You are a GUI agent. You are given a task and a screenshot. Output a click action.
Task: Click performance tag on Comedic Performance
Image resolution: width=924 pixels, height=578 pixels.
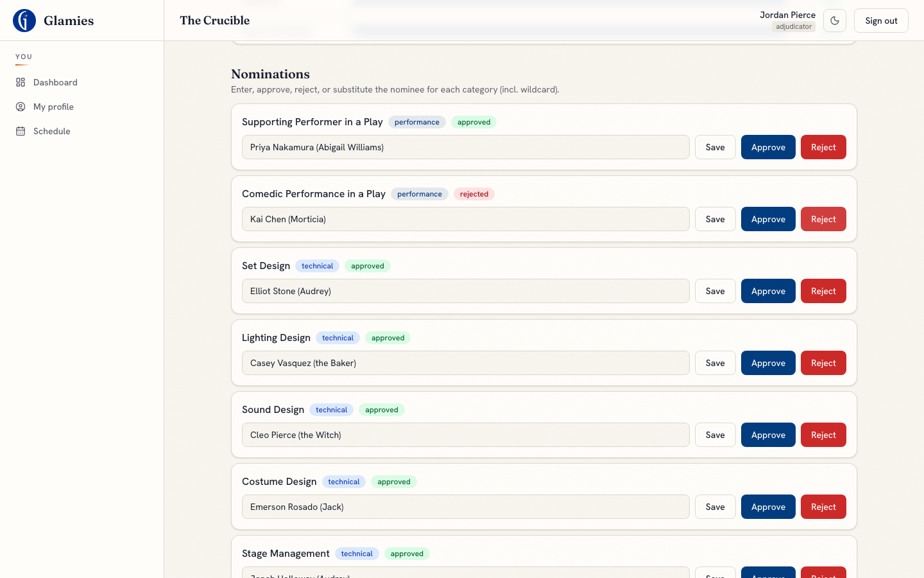[420, 194]
